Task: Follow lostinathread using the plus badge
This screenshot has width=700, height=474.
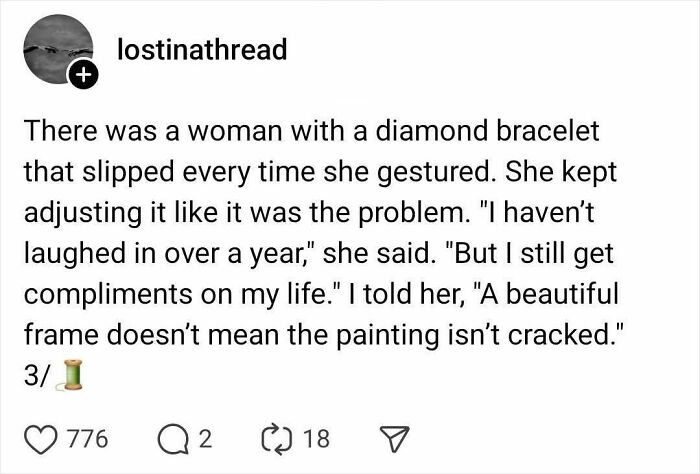Action: point(83,75)
